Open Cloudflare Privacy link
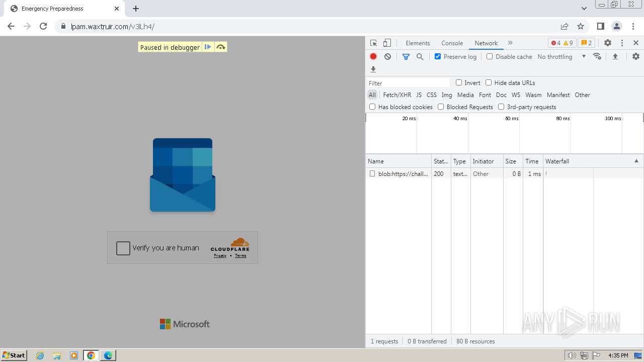The width and height of the screenshot is (644, 362). coord(220,255)
